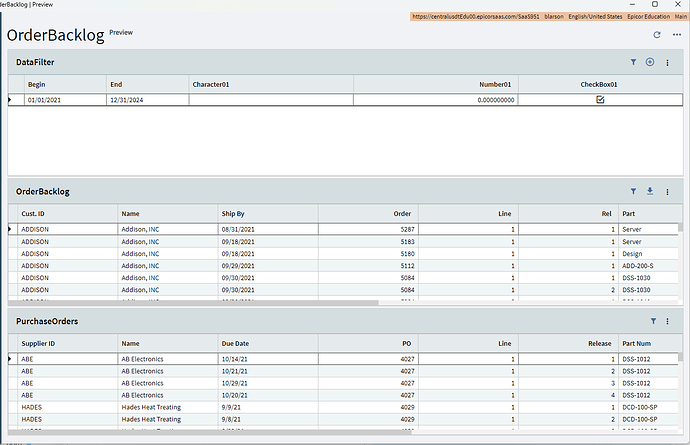Click OrderBacklog Rel column header
This screenshot has width=690, height=445.
(568, 214)
